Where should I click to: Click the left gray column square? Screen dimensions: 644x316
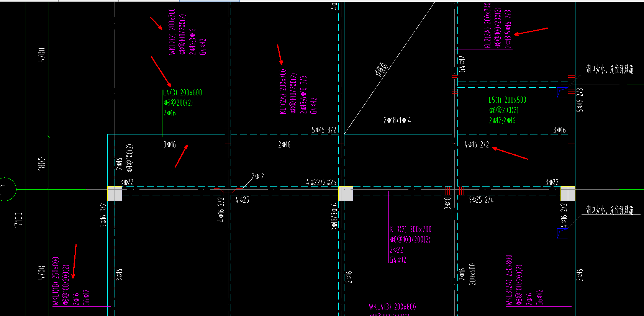click(115, 193)
